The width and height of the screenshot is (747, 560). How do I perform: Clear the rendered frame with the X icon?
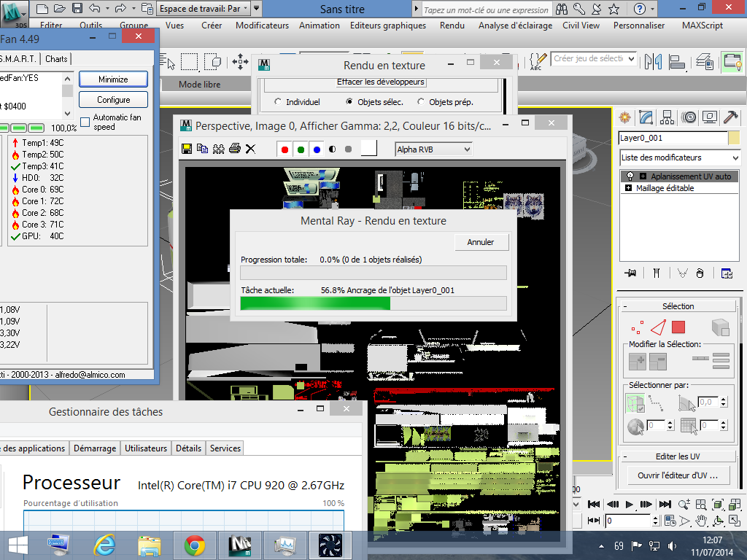pos(250,149)
